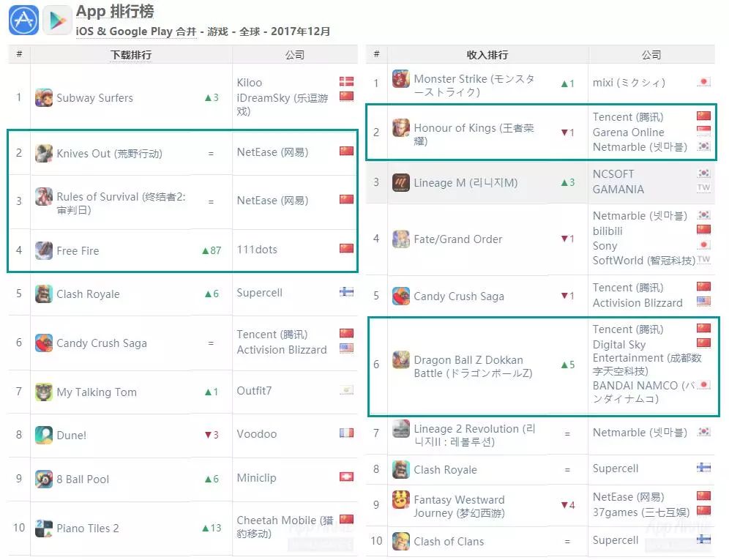
Task: Click the App Store icon in the header
Action: [x=23, y=20]
